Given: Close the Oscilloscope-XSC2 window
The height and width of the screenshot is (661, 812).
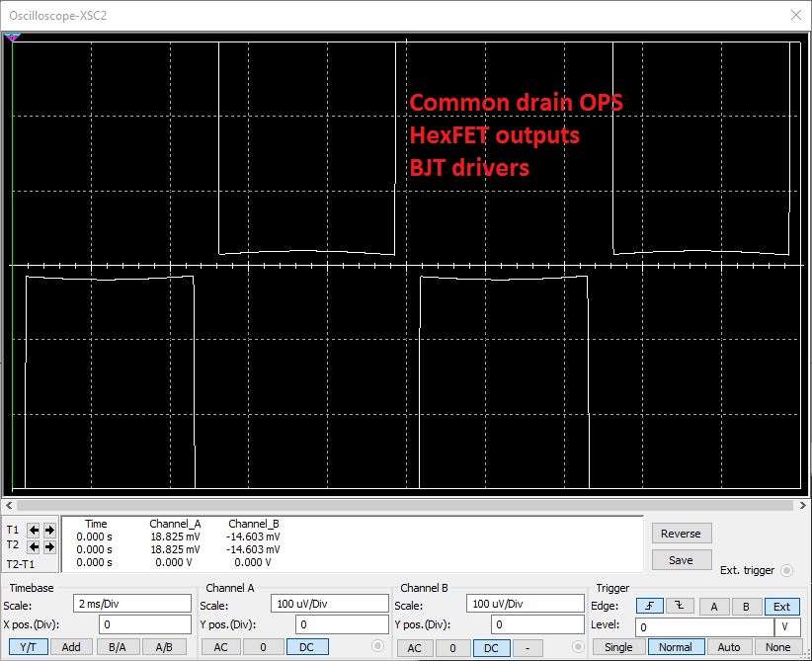Looking at the screenshot, I should pos(796,15).
